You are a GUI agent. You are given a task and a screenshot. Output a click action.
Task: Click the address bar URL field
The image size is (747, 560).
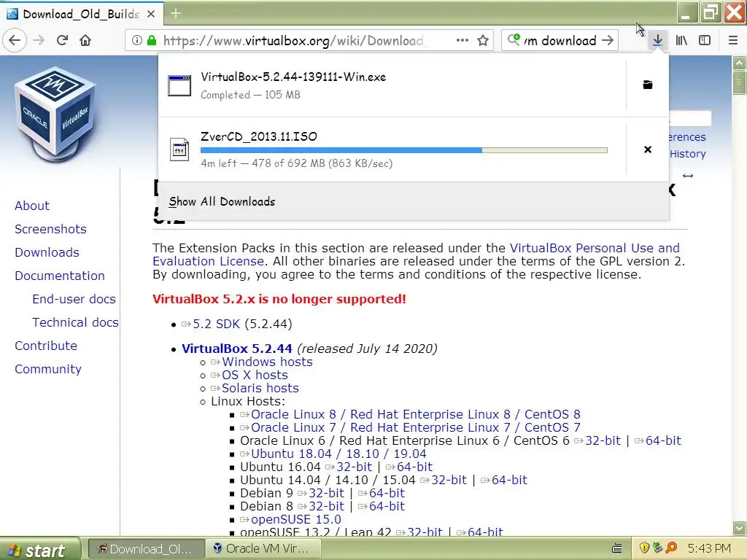[293, 40]
